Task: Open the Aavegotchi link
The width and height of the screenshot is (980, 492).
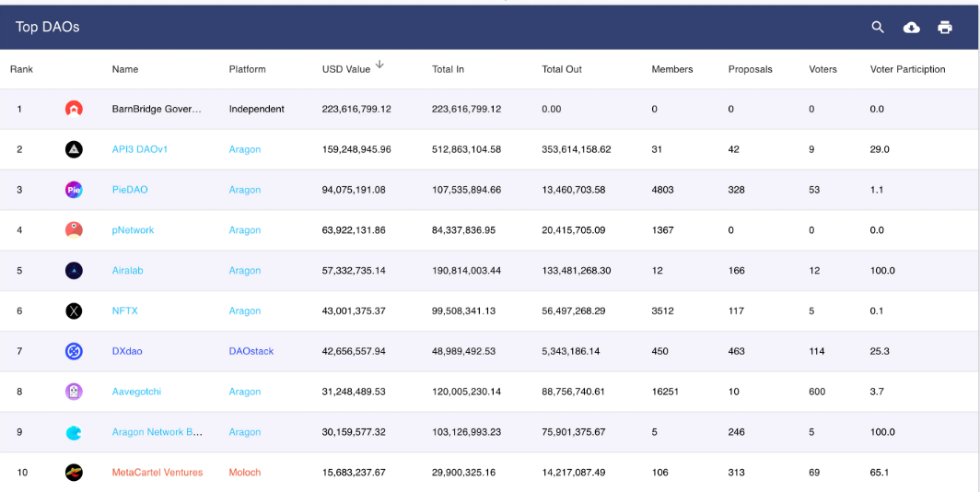Action: tap(136, 392)
